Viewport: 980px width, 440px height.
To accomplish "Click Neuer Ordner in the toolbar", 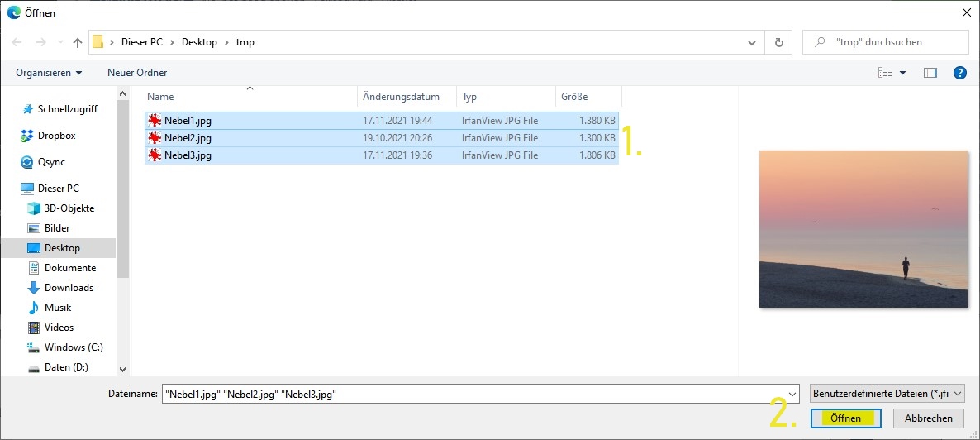I will [137, 73].
